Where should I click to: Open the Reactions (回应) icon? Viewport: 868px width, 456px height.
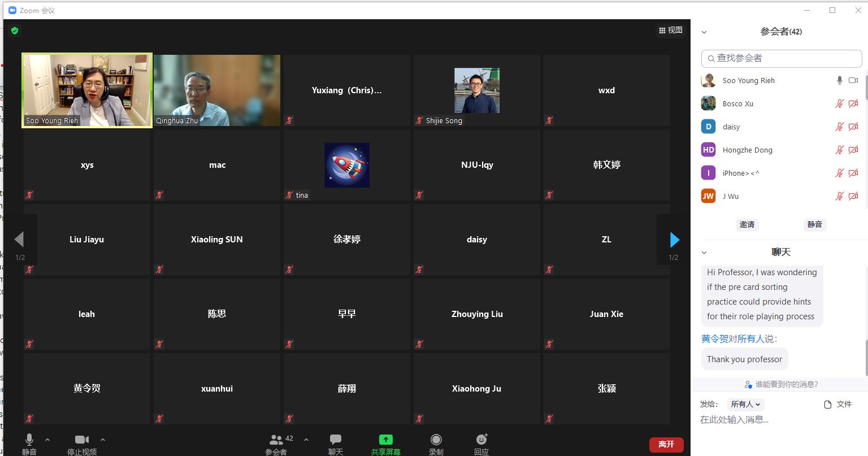[x=481, y=440]
